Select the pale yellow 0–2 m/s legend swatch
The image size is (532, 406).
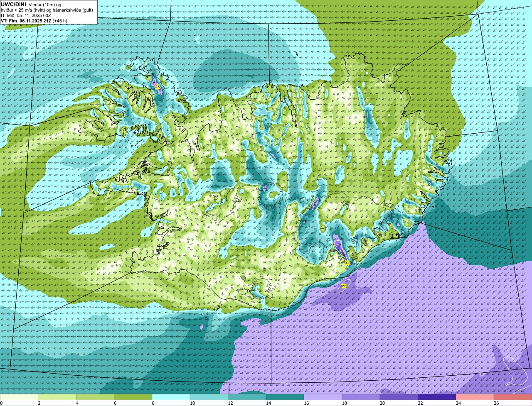tap(19, 397)
